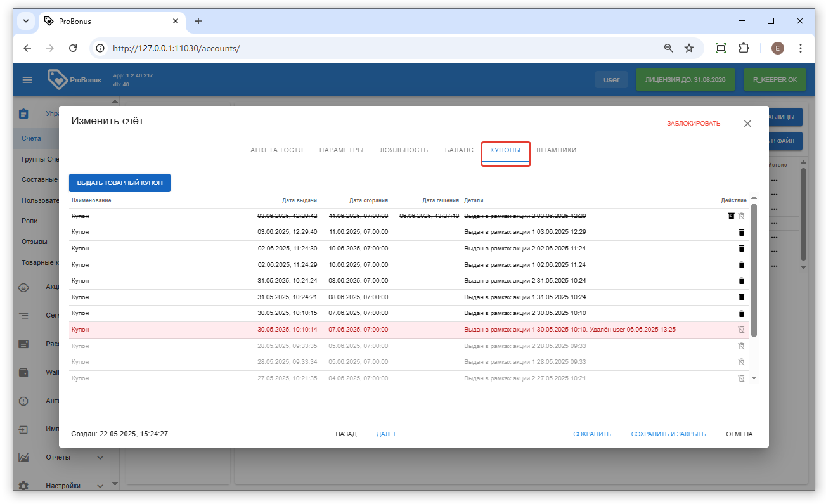The height and width of the screenshot is (504, 826).
Task: Close the Изменить счёт dialog with X
Action: pos(747,124)
